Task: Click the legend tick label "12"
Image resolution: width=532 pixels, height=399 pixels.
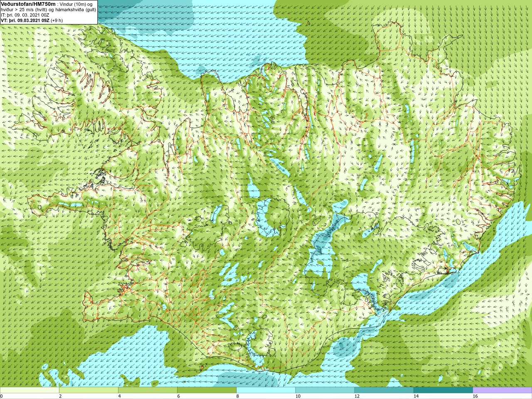Action: pos(357,396)
